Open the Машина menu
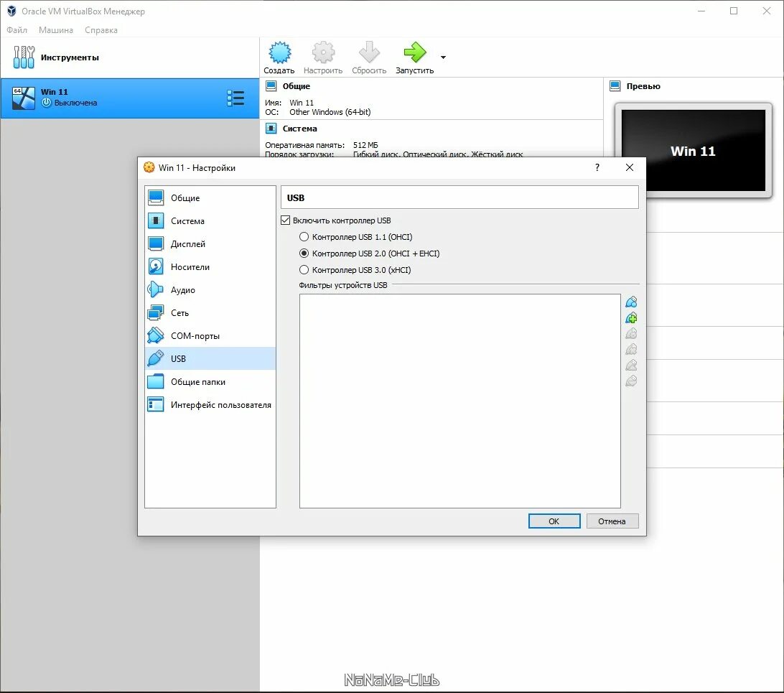 click(x=56, y=30)
